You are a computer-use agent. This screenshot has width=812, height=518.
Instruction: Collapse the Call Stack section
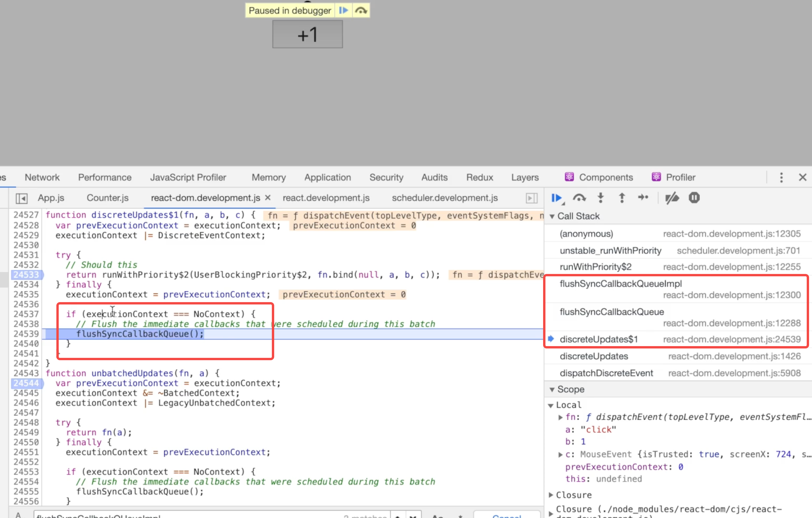(552, 216)
